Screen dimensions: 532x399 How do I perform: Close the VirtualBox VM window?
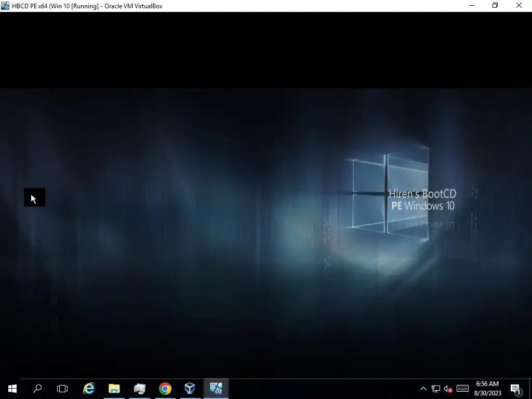tap(519, 6)
